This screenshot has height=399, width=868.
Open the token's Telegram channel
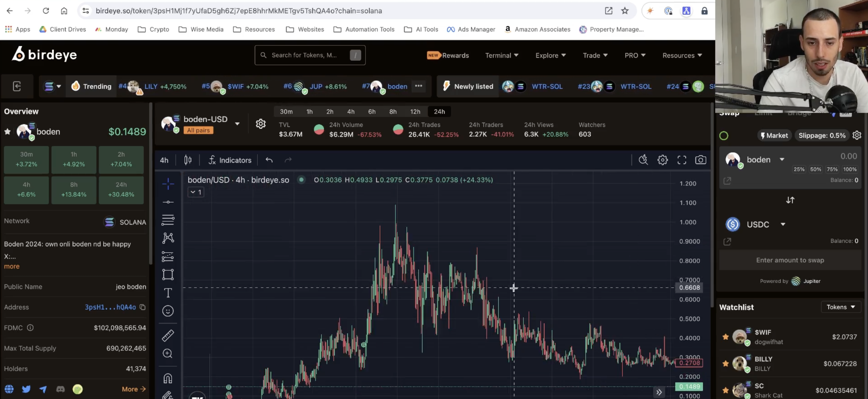coord(43,389)
